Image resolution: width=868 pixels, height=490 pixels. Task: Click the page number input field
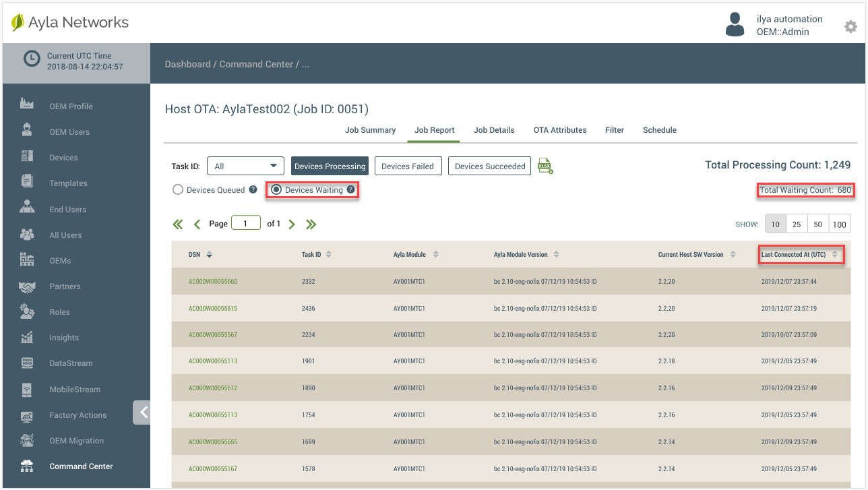(x=246, y=223)
